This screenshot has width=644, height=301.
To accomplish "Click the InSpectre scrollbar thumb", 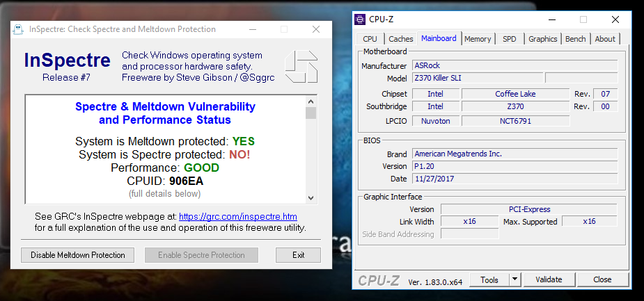I will (311, 113).
